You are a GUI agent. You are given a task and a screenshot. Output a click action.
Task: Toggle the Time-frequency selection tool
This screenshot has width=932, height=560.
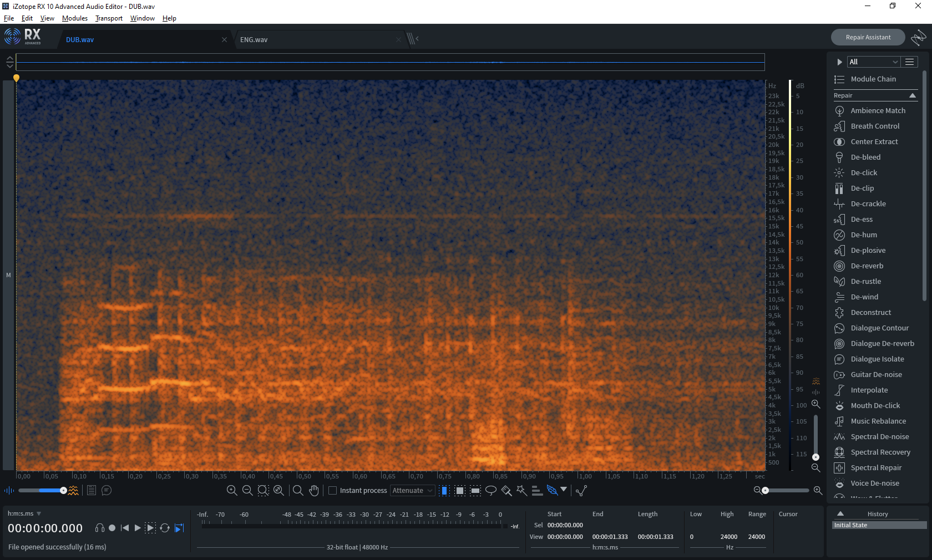(460, 490)
